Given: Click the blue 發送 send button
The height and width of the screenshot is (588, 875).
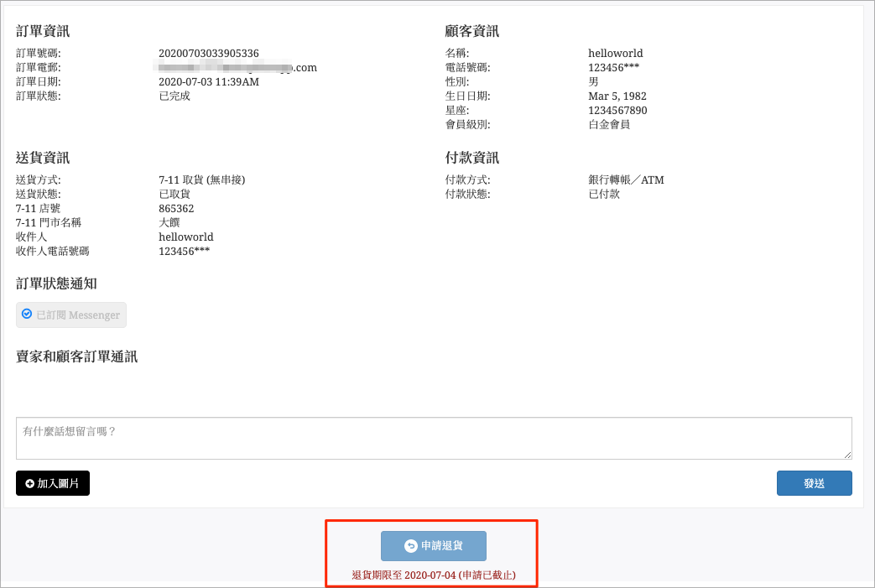Looking at the screenshot, I should point(814,483).
